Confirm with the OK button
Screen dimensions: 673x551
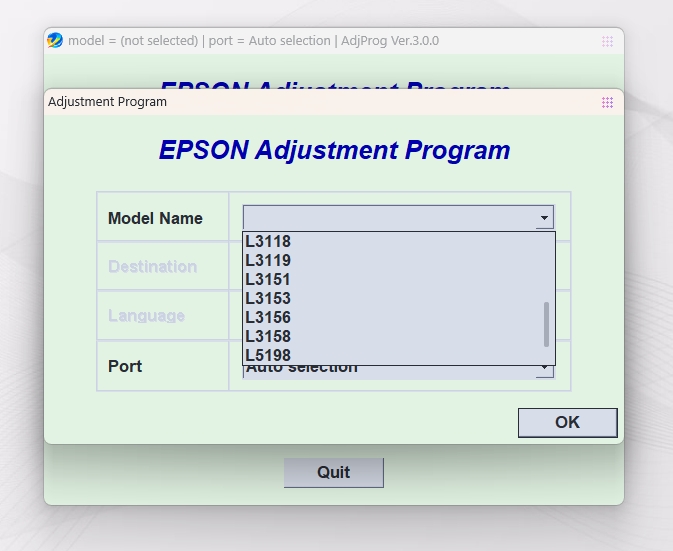tap(567, 423)
